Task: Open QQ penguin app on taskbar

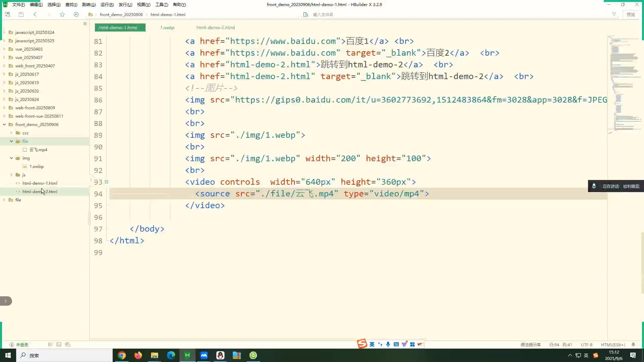Action: [x=220, y=355]
